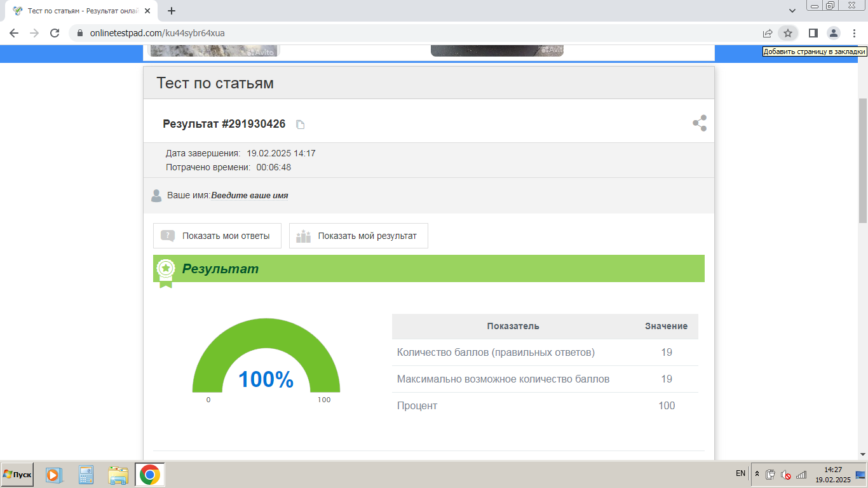Open the Chrome profile avatar icon
868x488 pixels.
pos(833,33)
